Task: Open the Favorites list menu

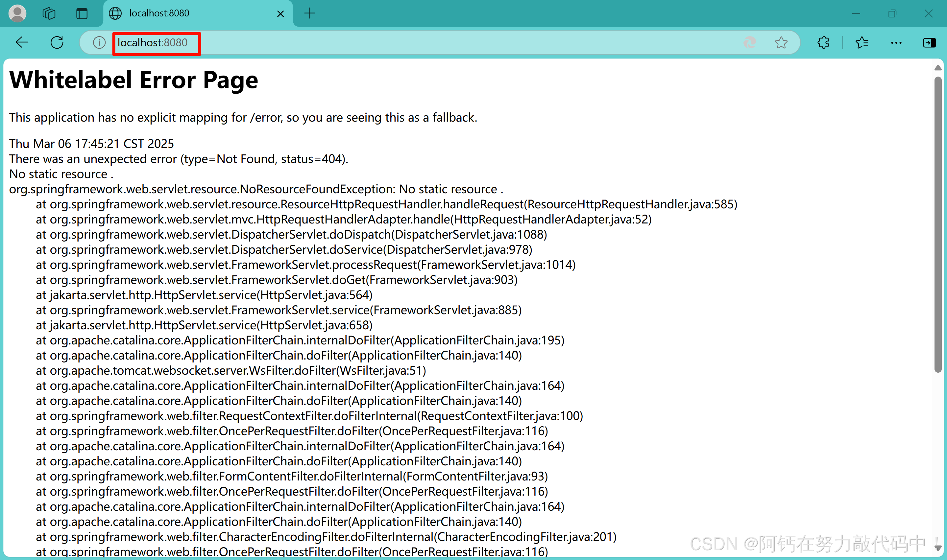Action: [862, 42]
